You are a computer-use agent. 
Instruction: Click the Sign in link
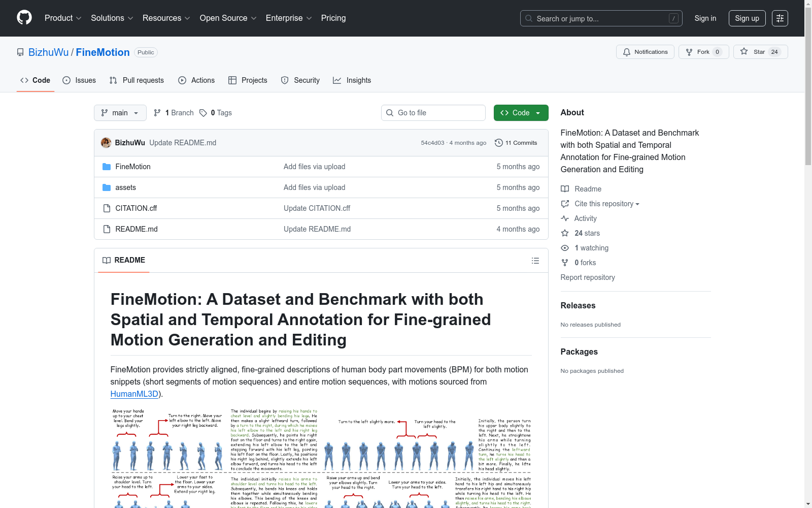click(x=705, y=18)
